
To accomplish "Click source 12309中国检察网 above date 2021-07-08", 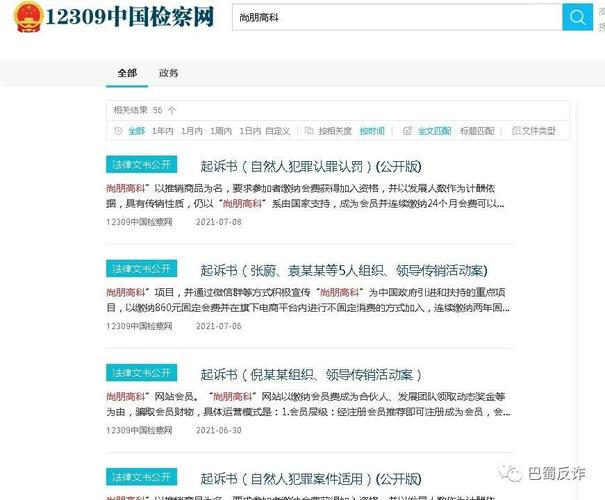I will click(x=139, y=222).
